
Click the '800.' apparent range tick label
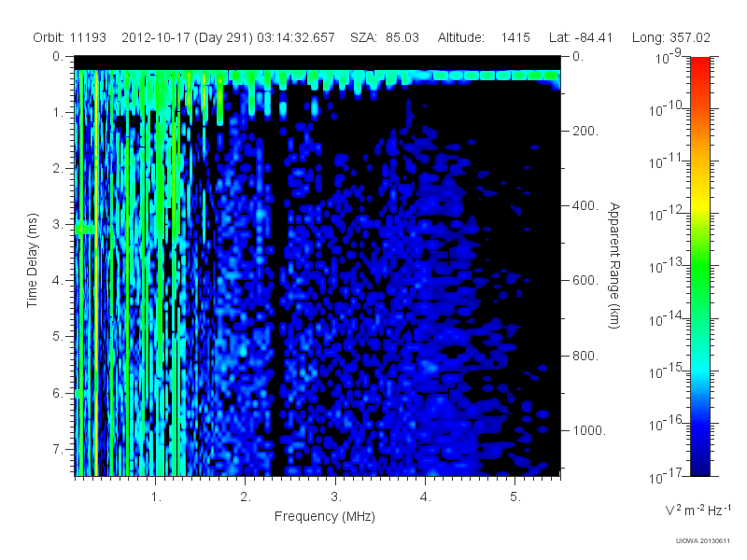coord(585,356)
